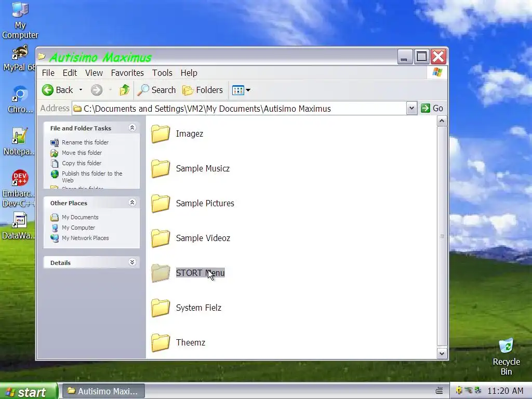Maximize the Autisimo Maximus window
Viewport: 532px width, 399px height.
pyautogui.click(x=422, y=57)
